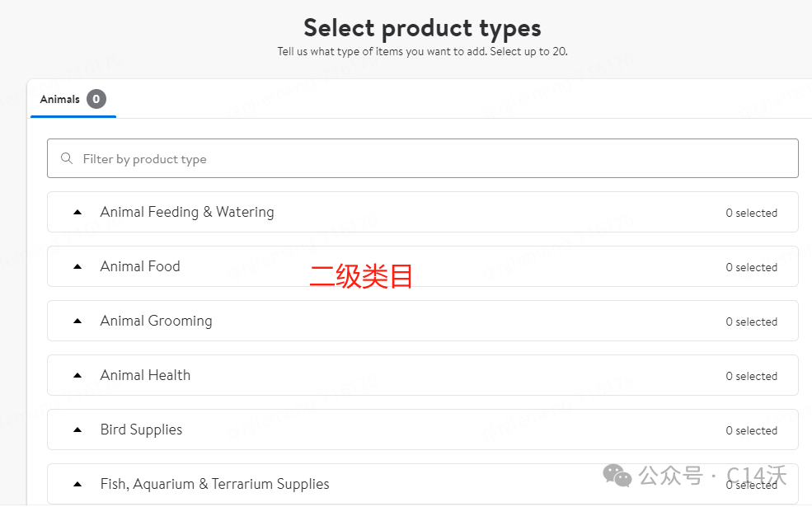Expand the Animal Grooming arrow

[x=77, y=321]
